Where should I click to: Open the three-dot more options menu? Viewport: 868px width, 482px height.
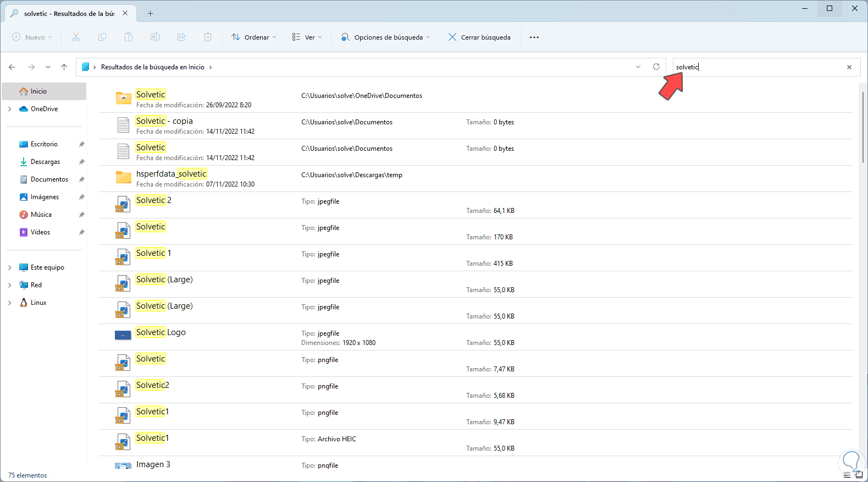tap(534, 37)
